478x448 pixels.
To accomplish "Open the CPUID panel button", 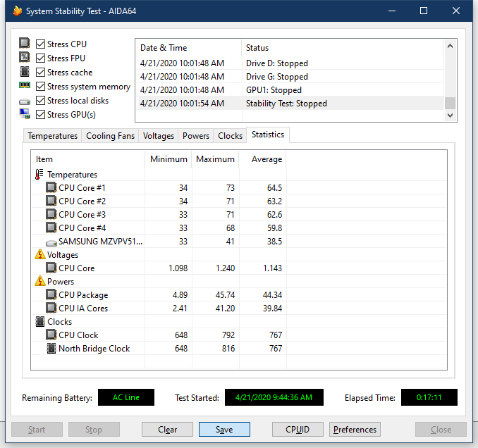I will pyautogui.click(x=298, y=430).
